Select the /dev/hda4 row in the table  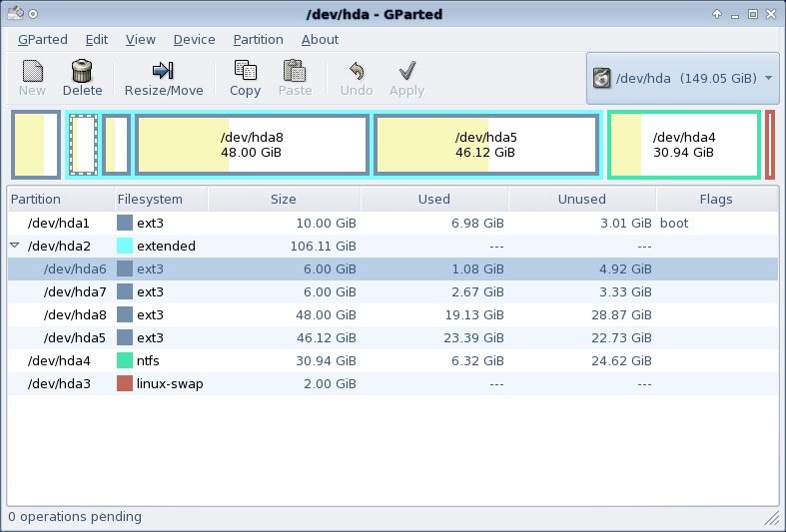[393, 360]
